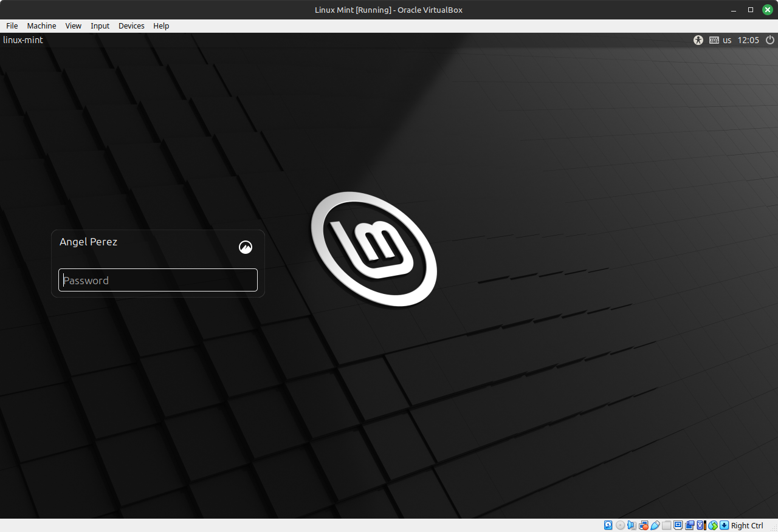Click the shared folders icon in status bar
Viewport: 778px width, 532px height.
click(x=667, y=525)
